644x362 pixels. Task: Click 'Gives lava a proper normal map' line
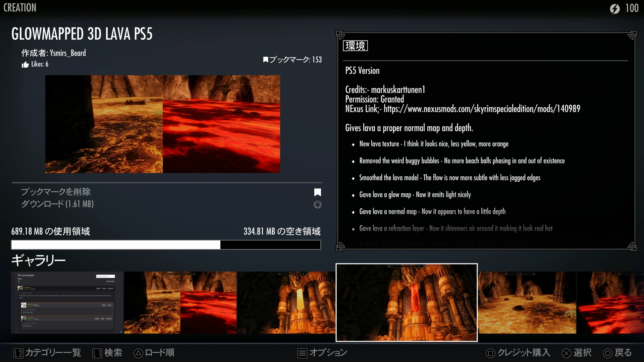click(409, 128)
